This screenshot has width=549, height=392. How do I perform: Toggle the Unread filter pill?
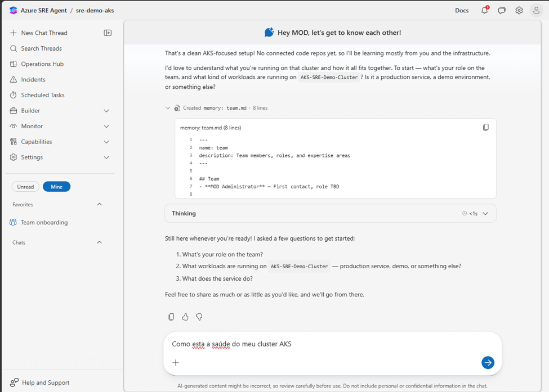point(25,187)
